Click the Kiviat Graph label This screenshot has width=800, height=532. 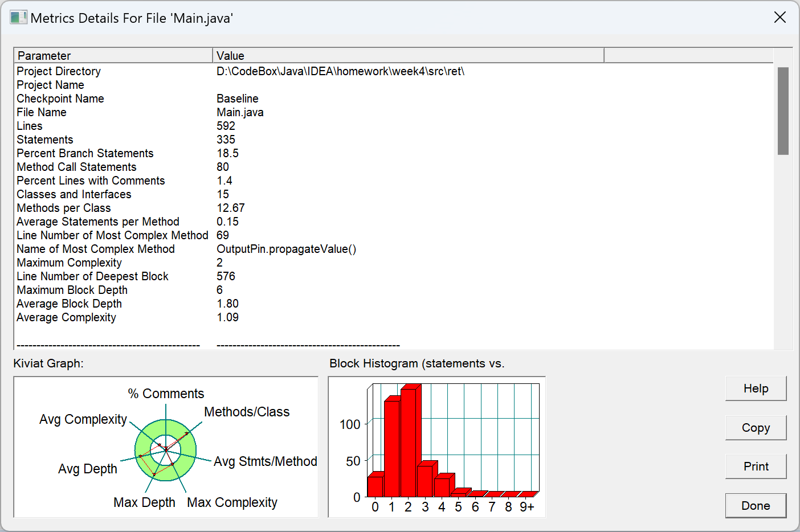pyautogui.click(x=48, y=363)
